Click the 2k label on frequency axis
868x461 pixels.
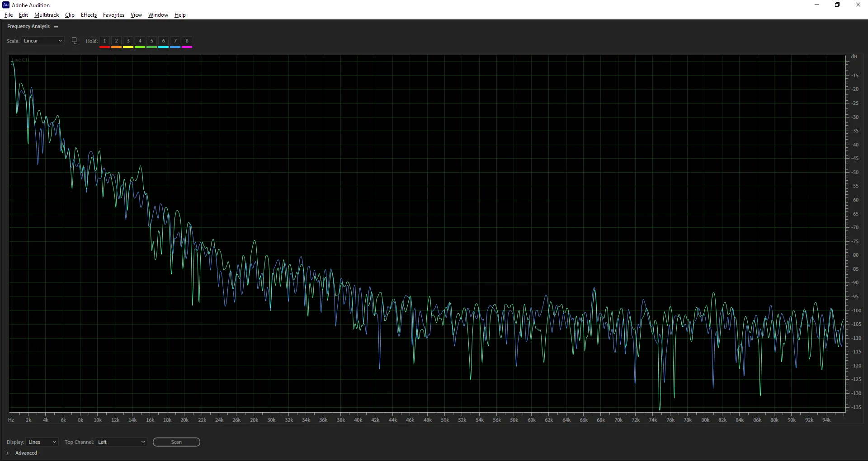tap(28, 420)
